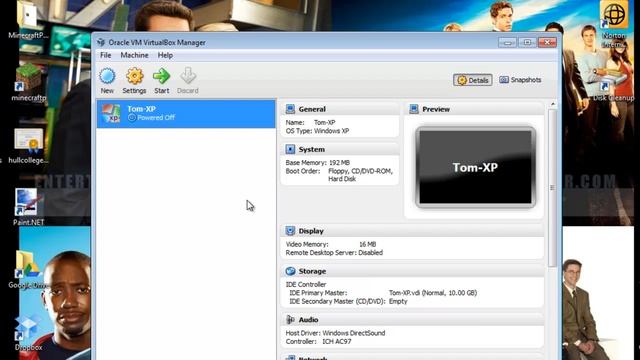
Task: Click the 'Video Memory: 16 MB' text
Action: click(x=331, y=244)
